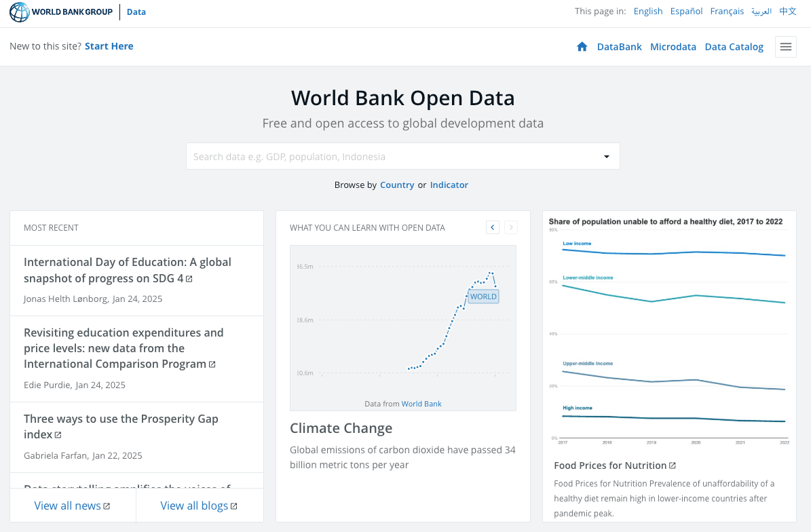Expand the search box dropdown arrow
811x532 pixels.
click(607, 157)
